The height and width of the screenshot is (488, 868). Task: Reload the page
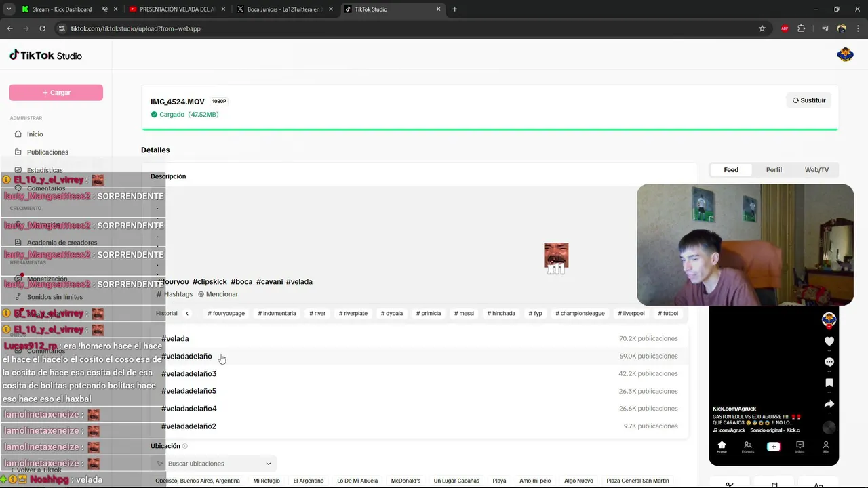(x=42, y=28)
